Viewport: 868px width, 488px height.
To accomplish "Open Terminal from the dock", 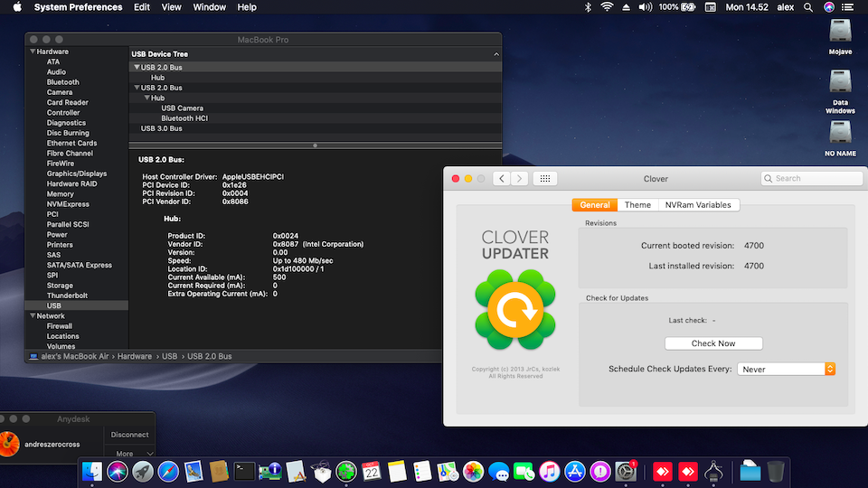I will (x=244, y=472).
